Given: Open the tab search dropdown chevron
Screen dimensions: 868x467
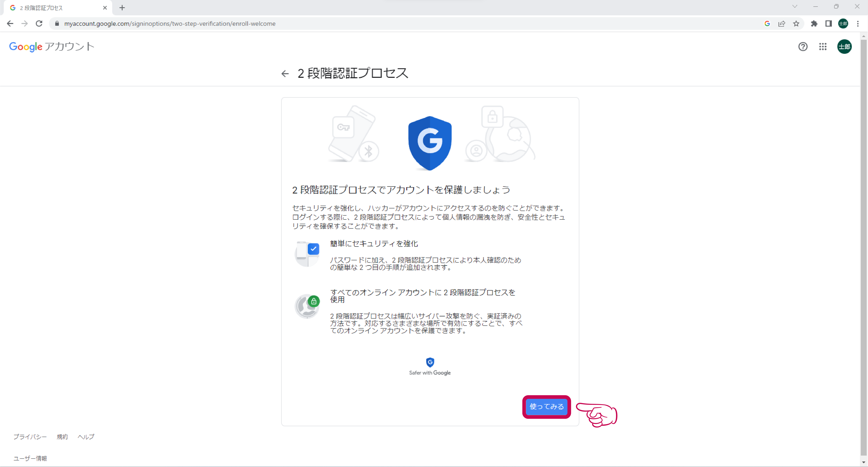Looking at the screenshot, I should click(795, 6).
